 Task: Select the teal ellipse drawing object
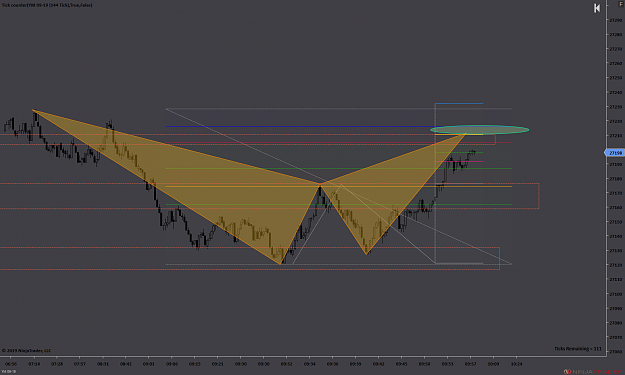(x=480, y=130)
